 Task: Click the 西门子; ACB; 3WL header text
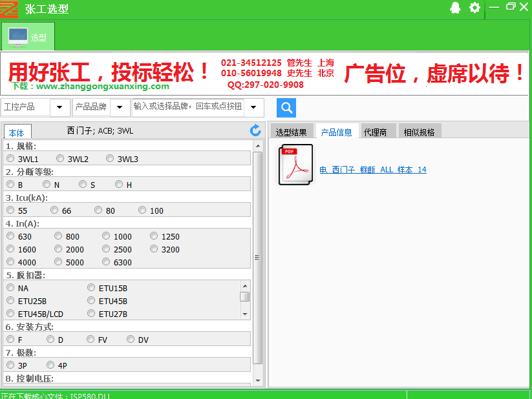tap(100, 131)
